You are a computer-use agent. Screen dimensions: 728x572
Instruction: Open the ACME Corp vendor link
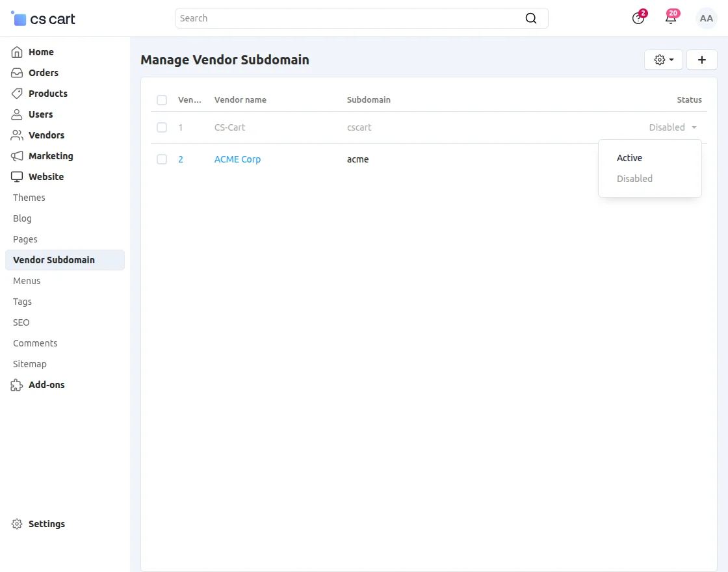[237, 159]
